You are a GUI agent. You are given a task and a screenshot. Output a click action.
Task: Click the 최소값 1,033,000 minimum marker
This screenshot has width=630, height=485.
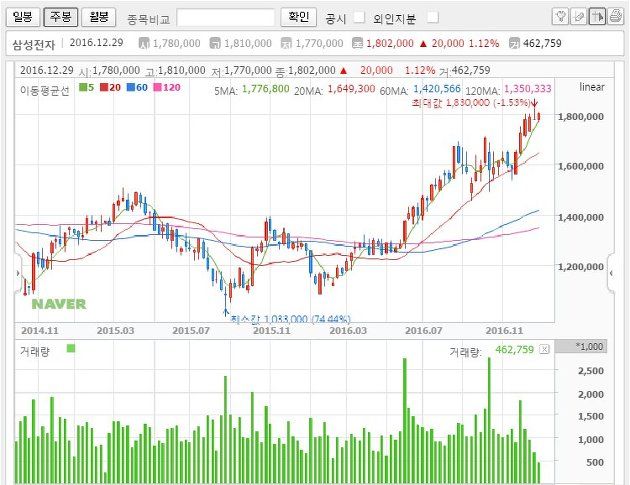(x=290, y=319)
